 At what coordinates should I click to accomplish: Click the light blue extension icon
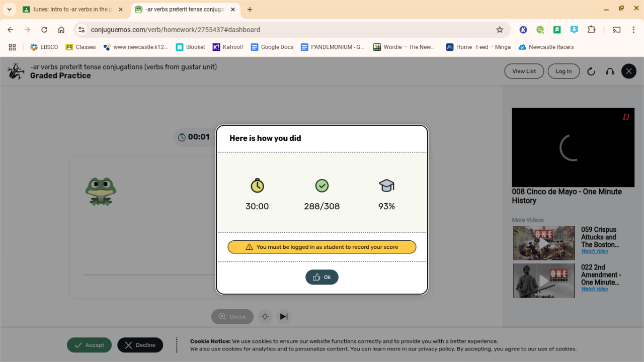574,30
